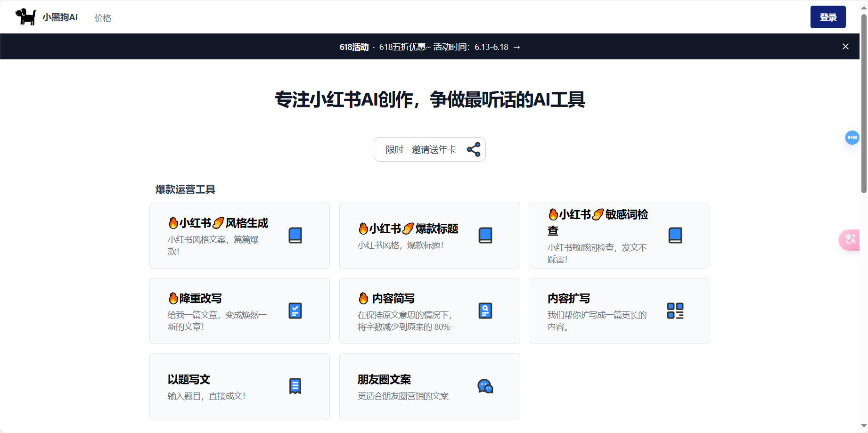The width and height of the screenshot is (868, 433).
Task: Select the book icon on 小红书风格生成 card
Action: 295,235
